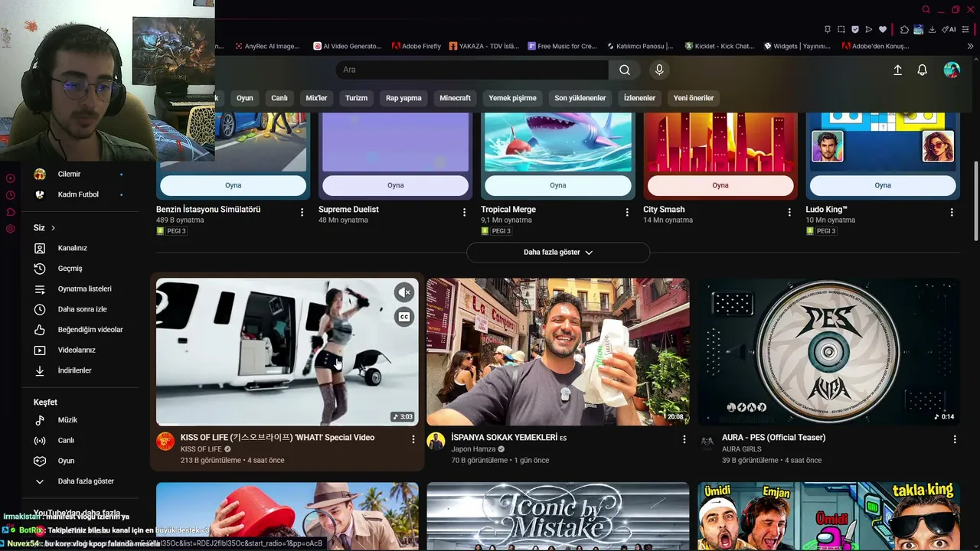Screen dimensions: 980x551
Task: Open options menu for Ludo King
Action: click(x=952, y=212)
